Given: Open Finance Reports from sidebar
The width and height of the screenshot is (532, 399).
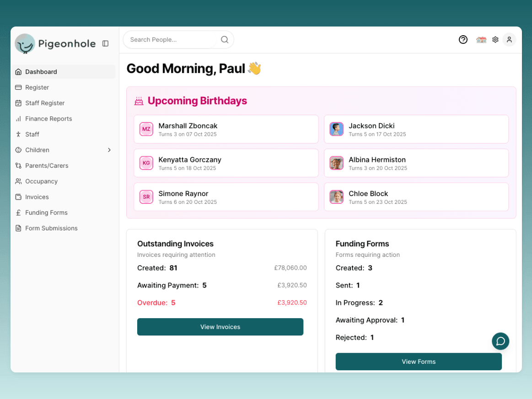Looking at the screenshot, I should point(48,118).
